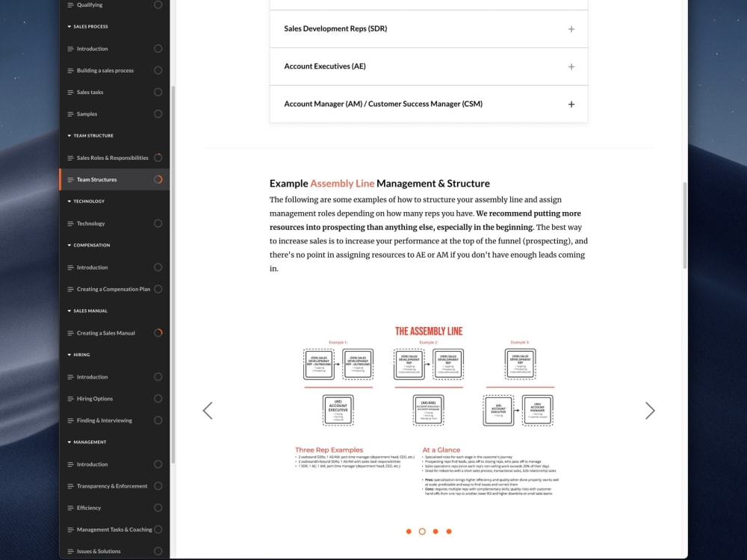Click the lines icon beside Creating a Compensation Plan
The image size is (747, 560).
point(70,290)
